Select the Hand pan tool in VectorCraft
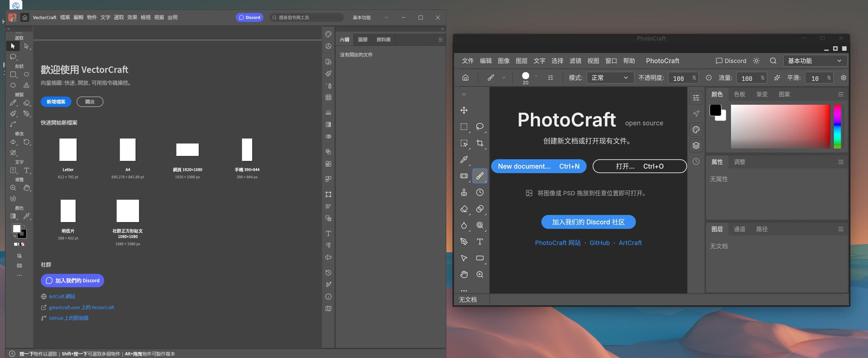868x358 pixels. [26, 188]
